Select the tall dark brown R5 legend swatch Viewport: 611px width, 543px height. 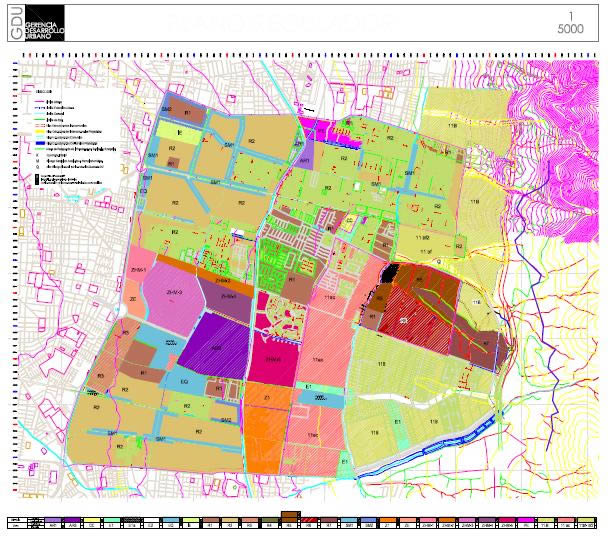pos(290,517)
